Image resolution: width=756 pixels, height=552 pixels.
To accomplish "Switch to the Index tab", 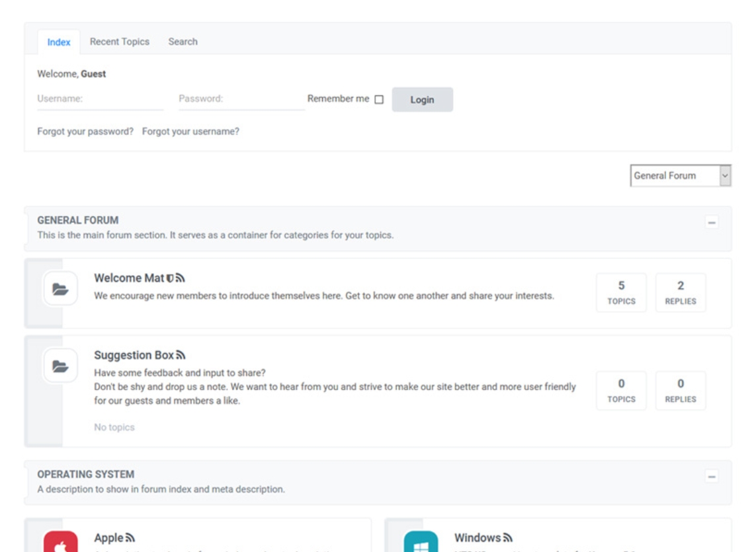I will click(59, 42).
